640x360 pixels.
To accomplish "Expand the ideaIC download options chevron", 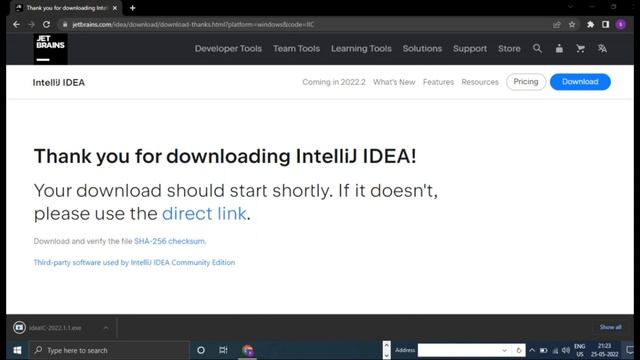I will coord(106,328).
